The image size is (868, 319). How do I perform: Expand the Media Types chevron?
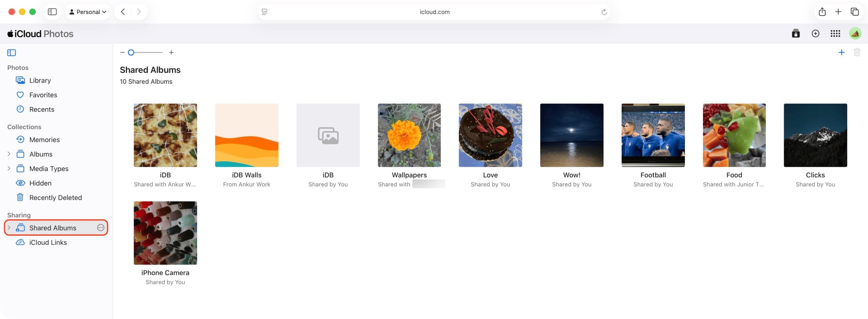(x=9, y=168)
